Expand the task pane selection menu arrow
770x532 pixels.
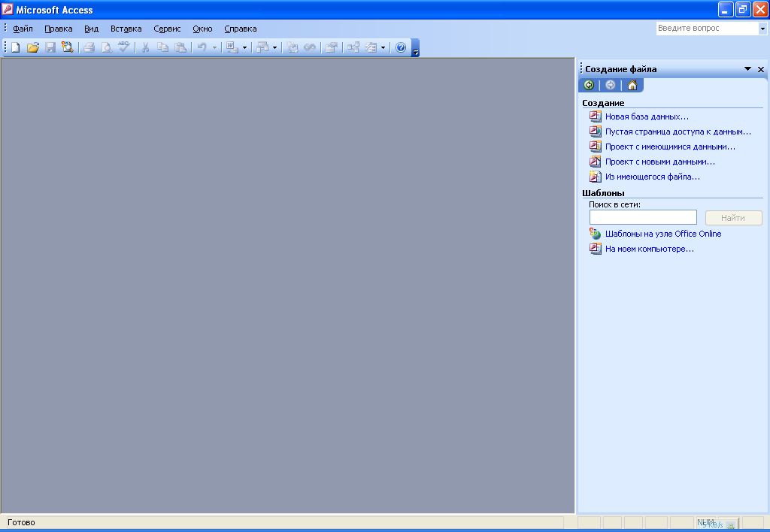pyautogui.click(x=747, y=69)
